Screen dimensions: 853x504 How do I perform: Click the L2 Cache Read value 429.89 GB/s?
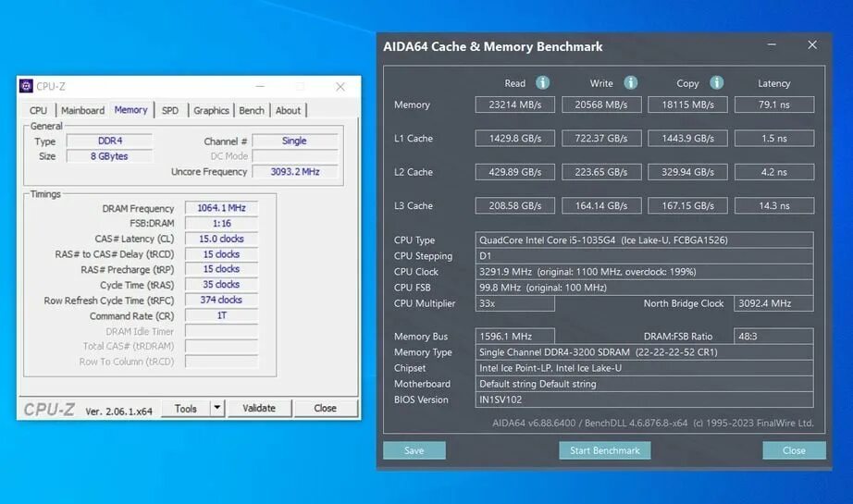coord(514,172)
